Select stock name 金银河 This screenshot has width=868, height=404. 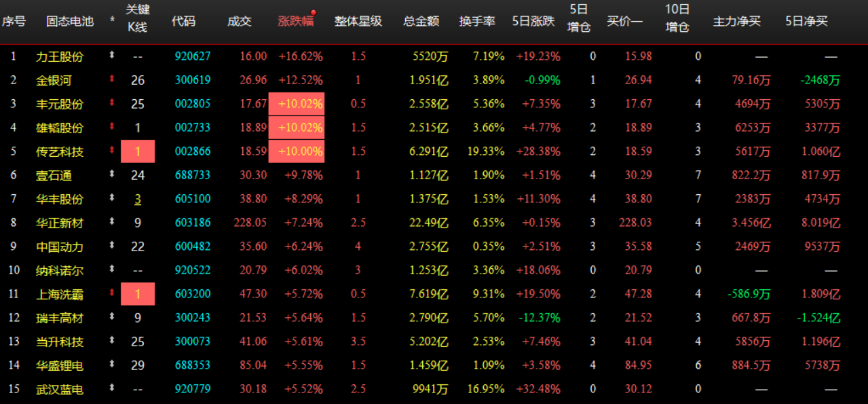point(54,80)
